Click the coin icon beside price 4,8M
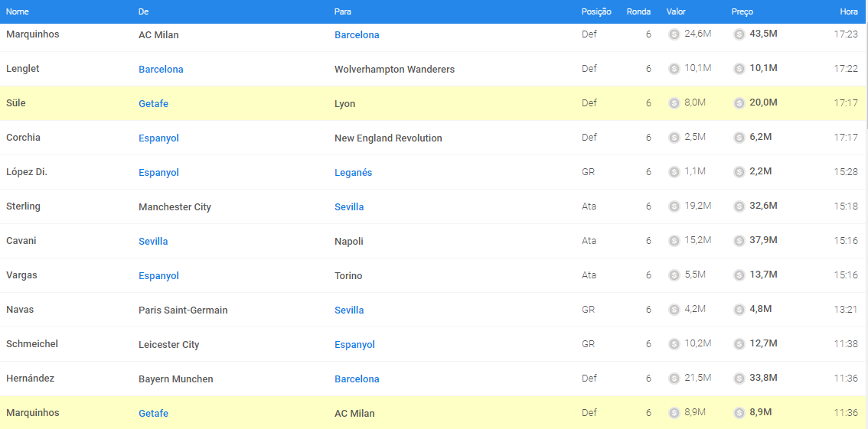This screenshot has height=429, width=868. [739, 310]
